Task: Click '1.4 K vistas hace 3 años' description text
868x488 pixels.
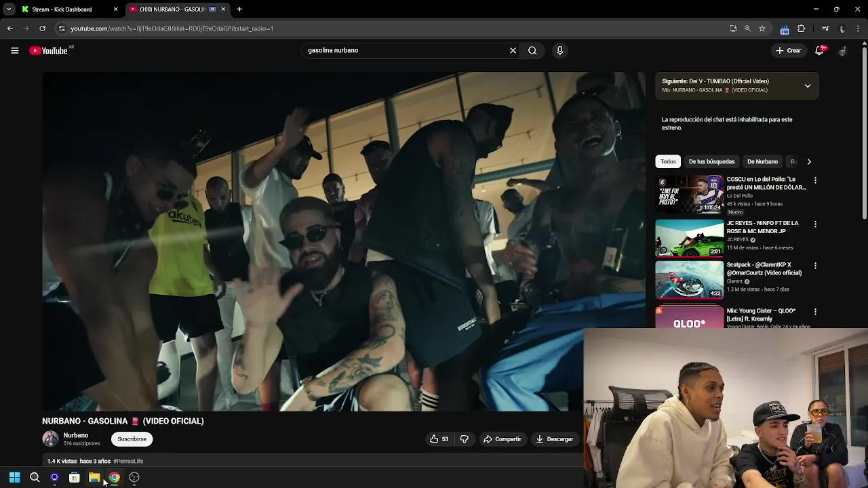Action: (x=79, y=461)
